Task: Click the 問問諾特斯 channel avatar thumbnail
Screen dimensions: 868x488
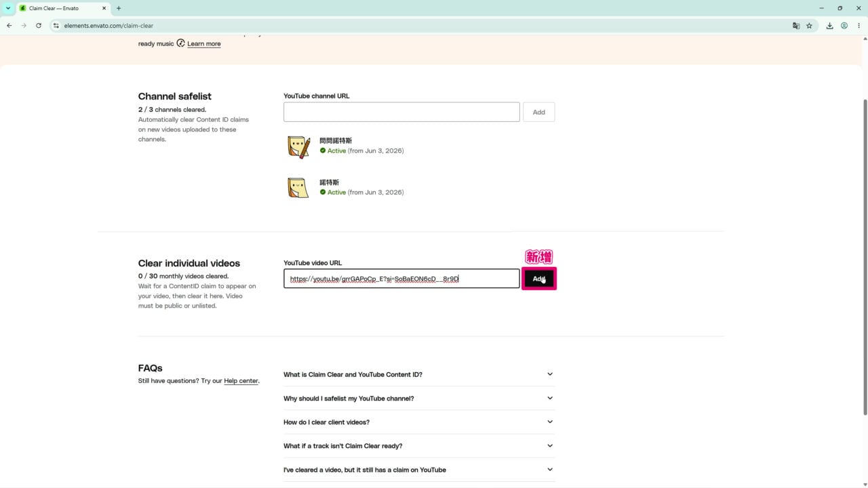Action: click(298, 146)
